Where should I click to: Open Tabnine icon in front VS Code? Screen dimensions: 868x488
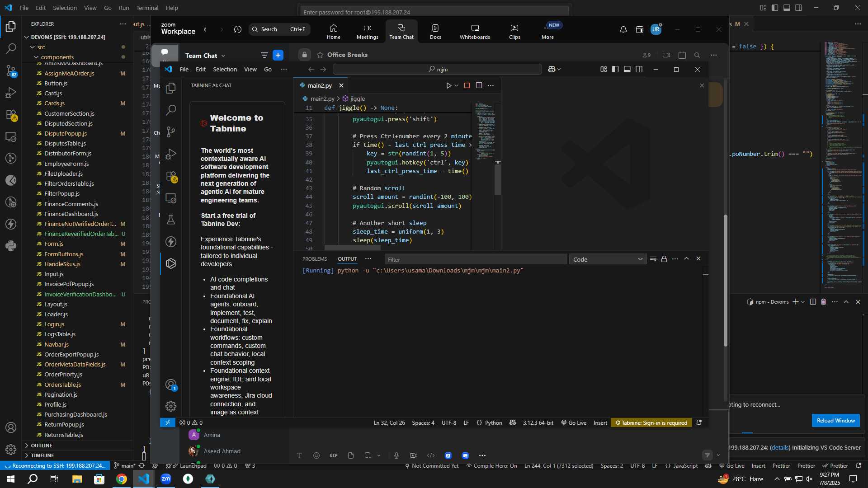point(171,263)
